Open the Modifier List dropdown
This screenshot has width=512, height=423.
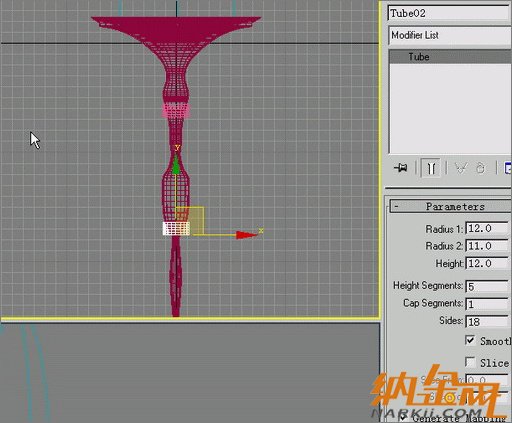tap(449, 35)
